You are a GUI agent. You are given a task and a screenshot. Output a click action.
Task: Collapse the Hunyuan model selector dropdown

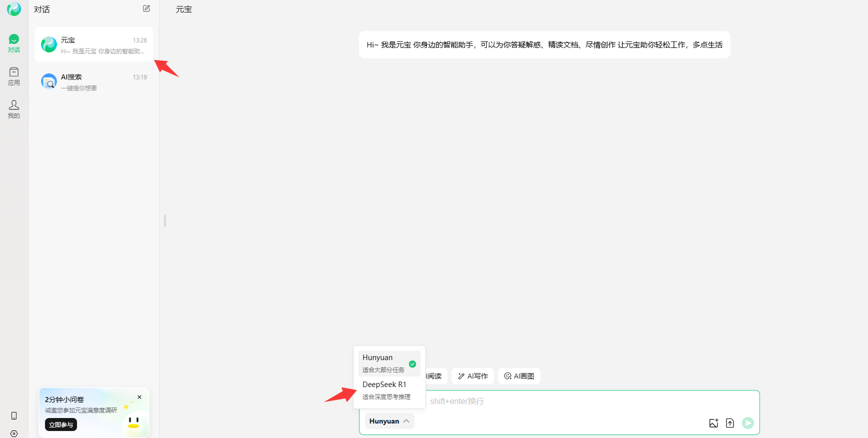pyautogui.click(x=389, y=421)
